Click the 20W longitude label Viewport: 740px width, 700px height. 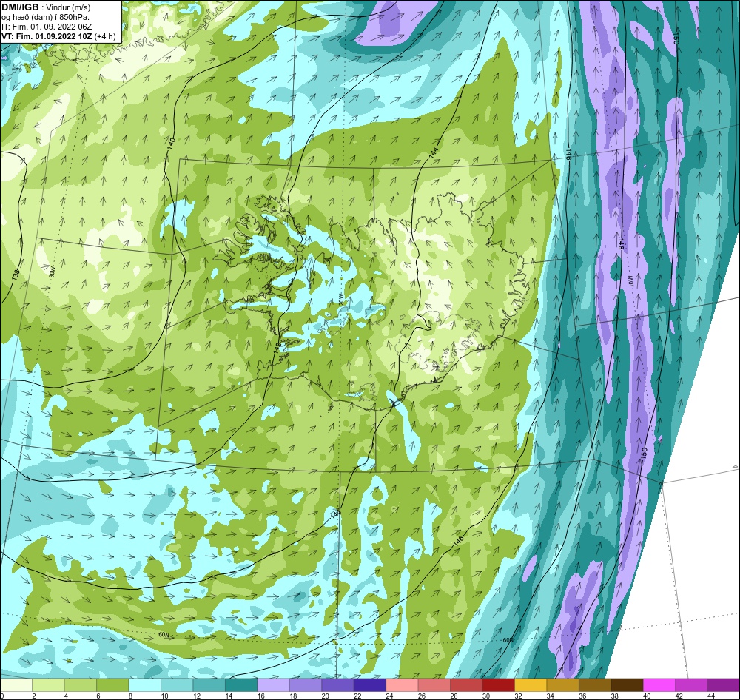click(340, 298)
